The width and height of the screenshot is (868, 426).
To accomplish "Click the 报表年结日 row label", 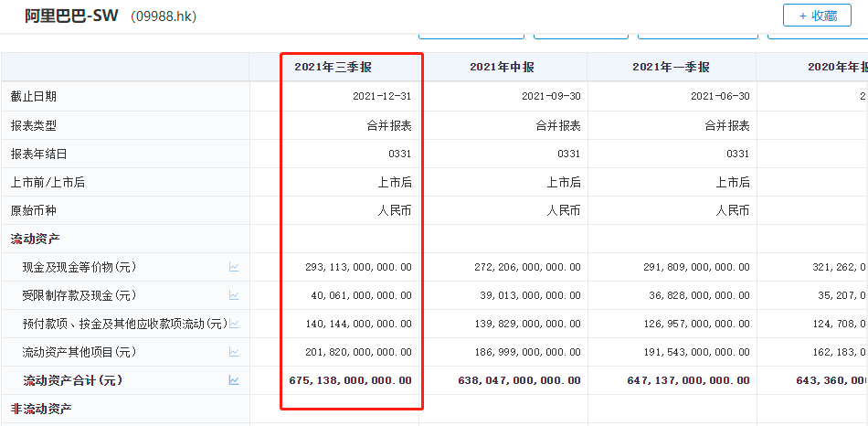I will click(x=38, y=154).
